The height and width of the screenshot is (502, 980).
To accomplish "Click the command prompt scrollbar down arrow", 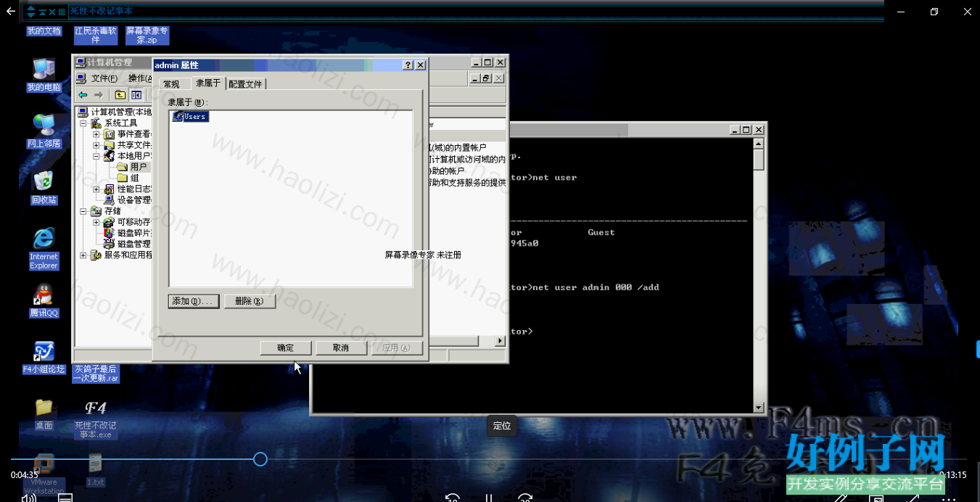I will coord(759,408).
